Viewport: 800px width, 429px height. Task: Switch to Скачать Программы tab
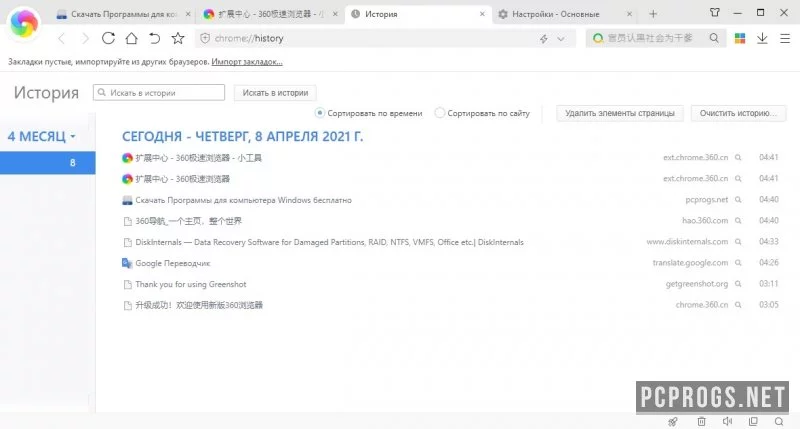coord(122,14)
